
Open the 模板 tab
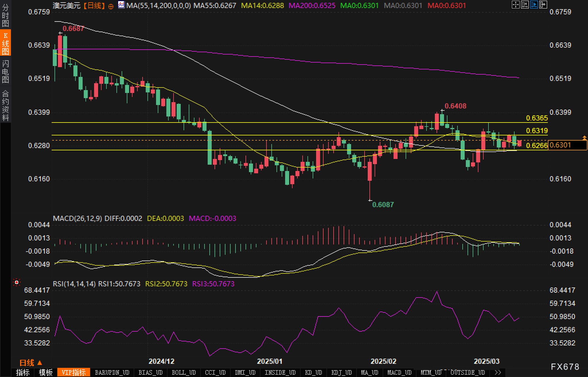tap(46, 372)
